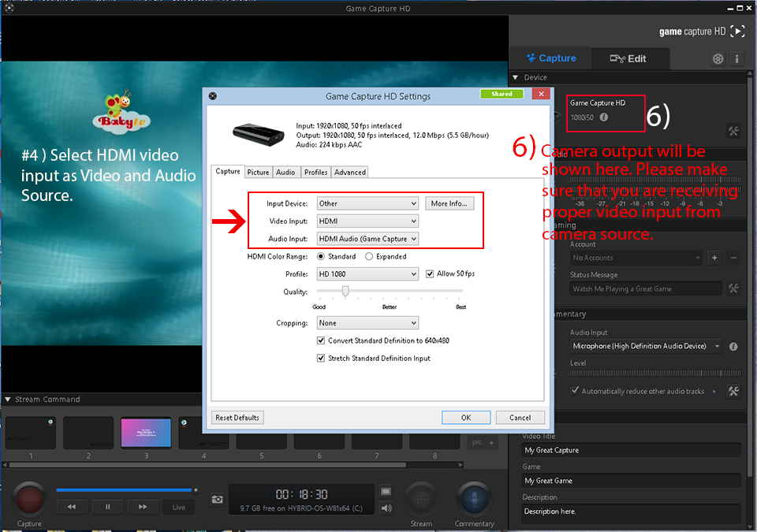Image resolution: width=757 pixels, height=532 pixels.
Task: Toggle Stretch Standard Definition Input checkbox
Action: tap(321, 358)
